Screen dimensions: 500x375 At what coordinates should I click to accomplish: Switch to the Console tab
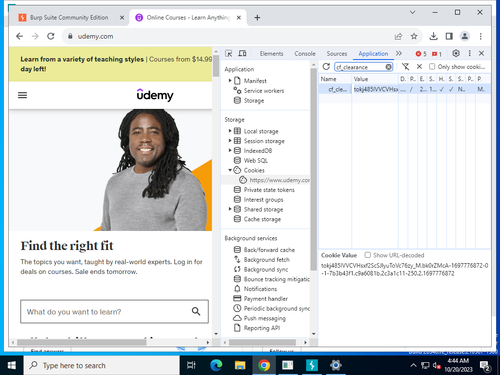click(x=305, y=54)
